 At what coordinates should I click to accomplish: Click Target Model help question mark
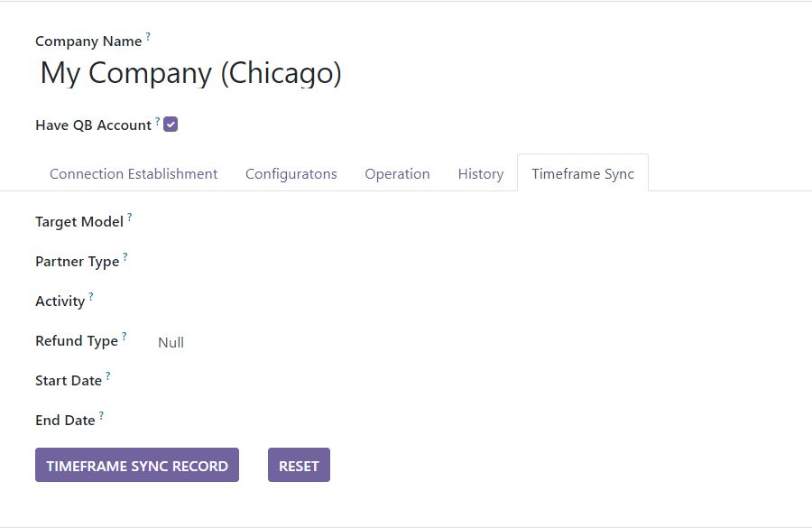[129, 218]
